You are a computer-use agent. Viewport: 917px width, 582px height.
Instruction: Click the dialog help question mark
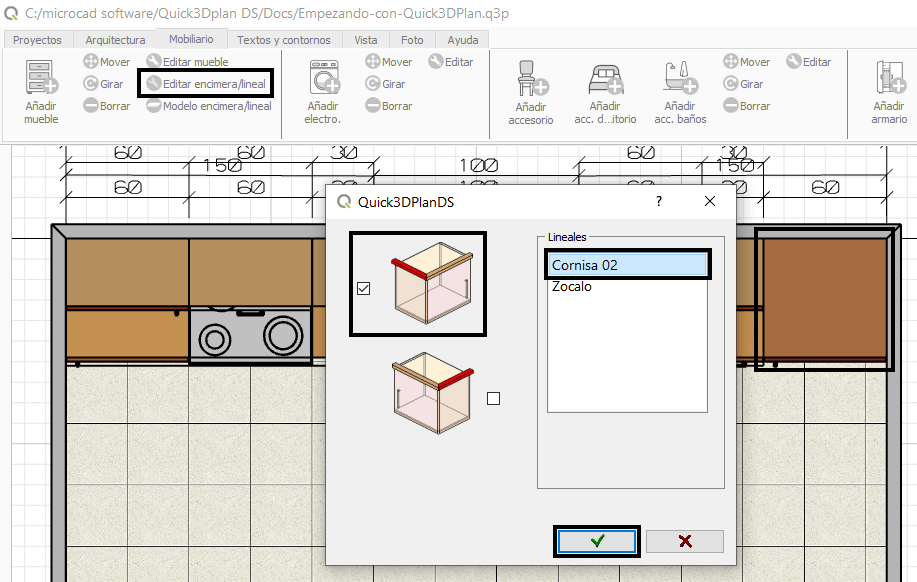coord(659,201)
